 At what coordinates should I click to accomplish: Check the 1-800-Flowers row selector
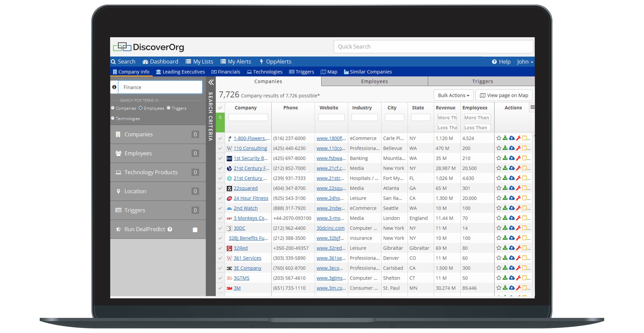pyautogui.click(x=220, y=138)
